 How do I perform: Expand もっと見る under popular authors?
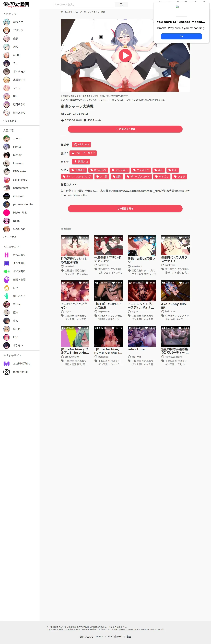10,237
